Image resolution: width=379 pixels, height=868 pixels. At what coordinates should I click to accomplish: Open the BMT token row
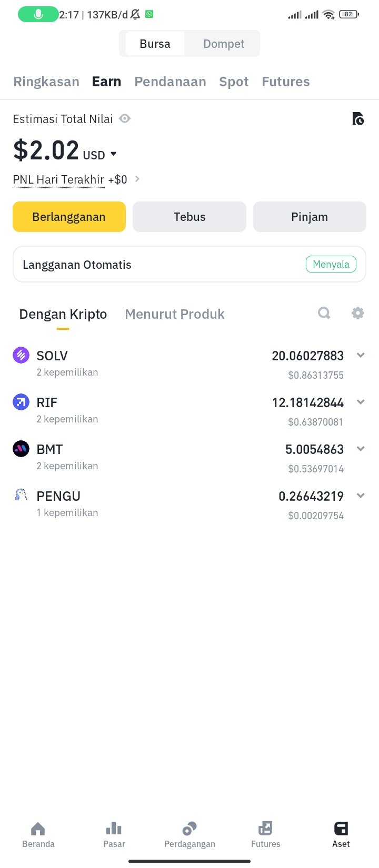tap(50, 450)
